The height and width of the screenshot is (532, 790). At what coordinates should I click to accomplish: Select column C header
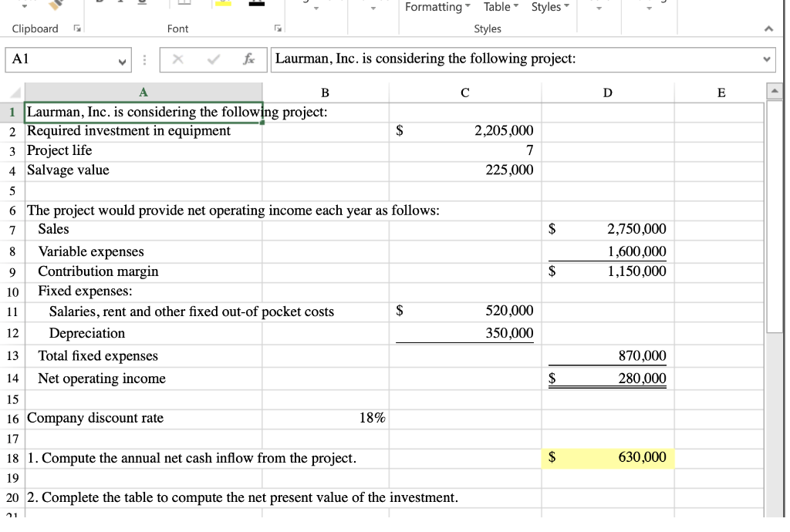pos(464,93)
